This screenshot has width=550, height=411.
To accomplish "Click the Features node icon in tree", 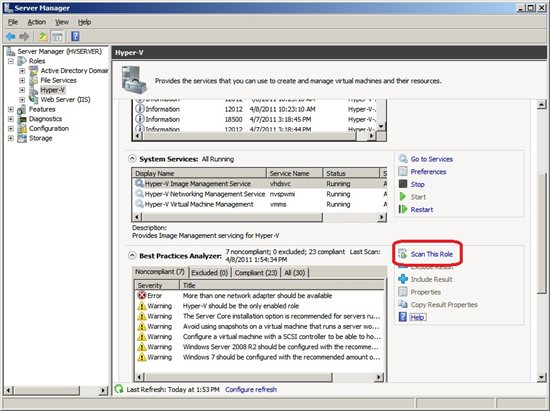I will [22, 109].
